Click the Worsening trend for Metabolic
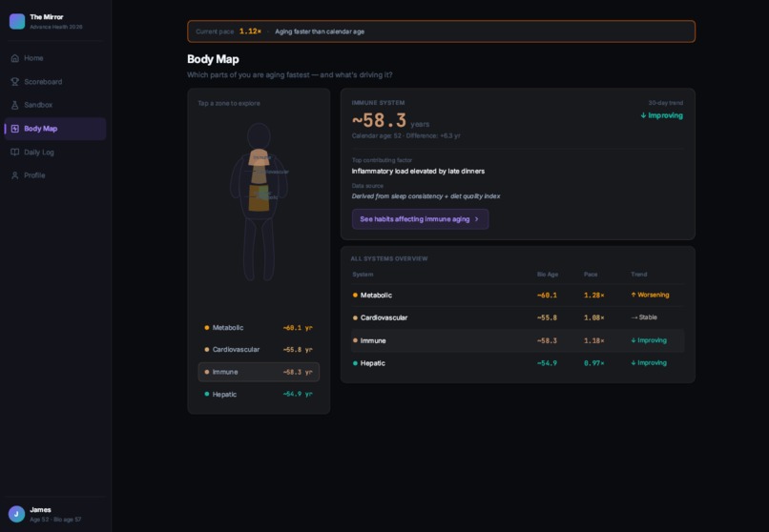Viewport: 769px width, 532px height. 650,295
